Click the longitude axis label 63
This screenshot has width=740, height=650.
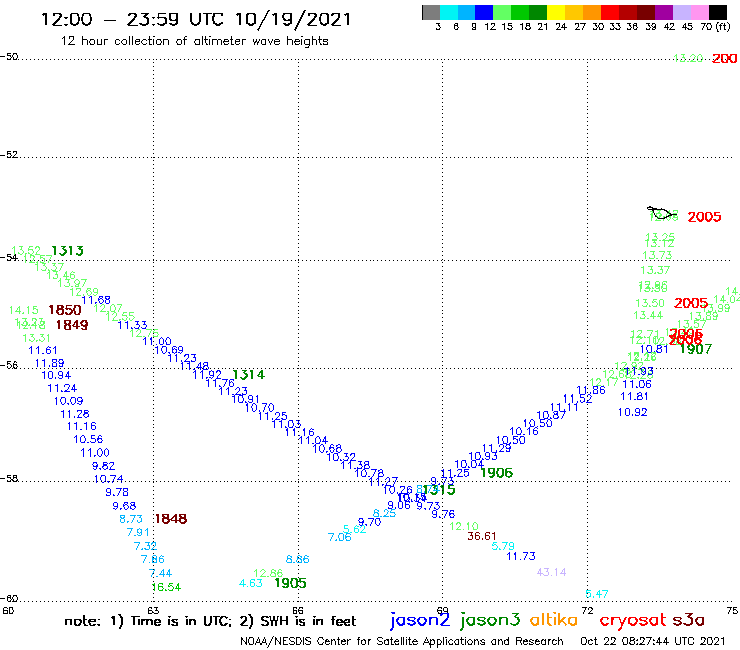(x=153, y=610)
